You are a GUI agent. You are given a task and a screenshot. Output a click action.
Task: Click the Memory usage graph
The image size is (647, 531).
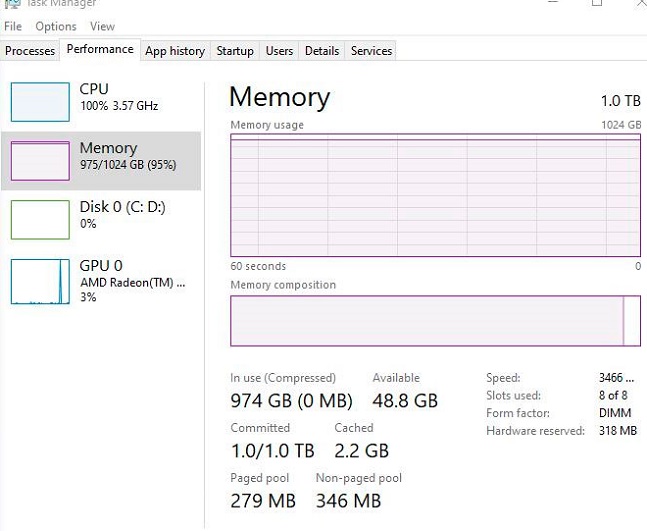(435, 196)
